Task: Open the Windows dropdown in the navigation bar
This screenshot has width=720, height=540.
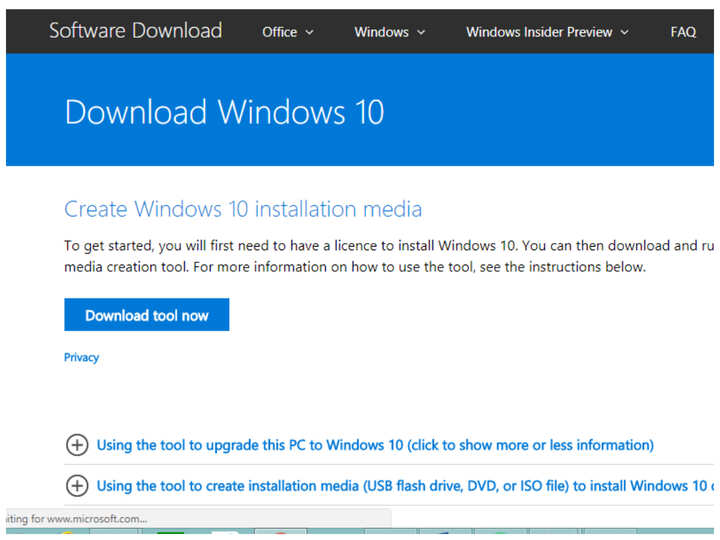Action: pyautogui.click(x=381, y=32)
